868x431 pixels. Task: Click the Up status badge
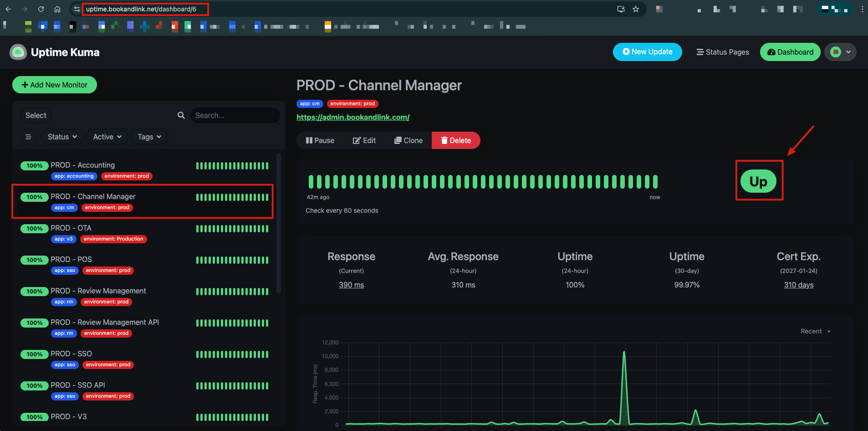[758, 181]
